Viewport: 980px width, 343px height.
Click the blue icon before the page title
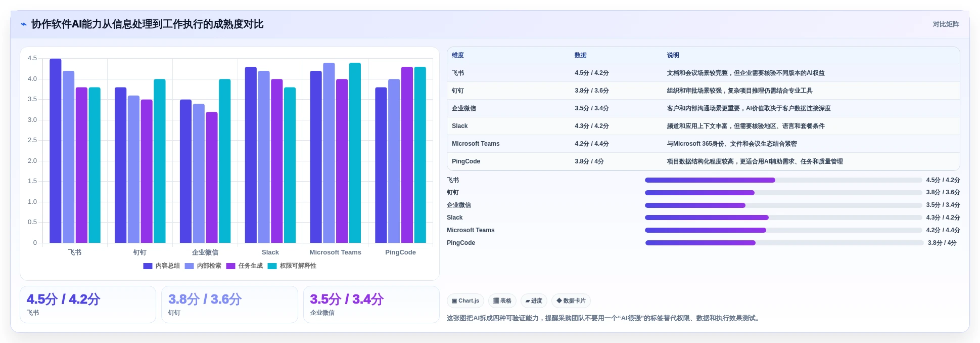point(23,24)
